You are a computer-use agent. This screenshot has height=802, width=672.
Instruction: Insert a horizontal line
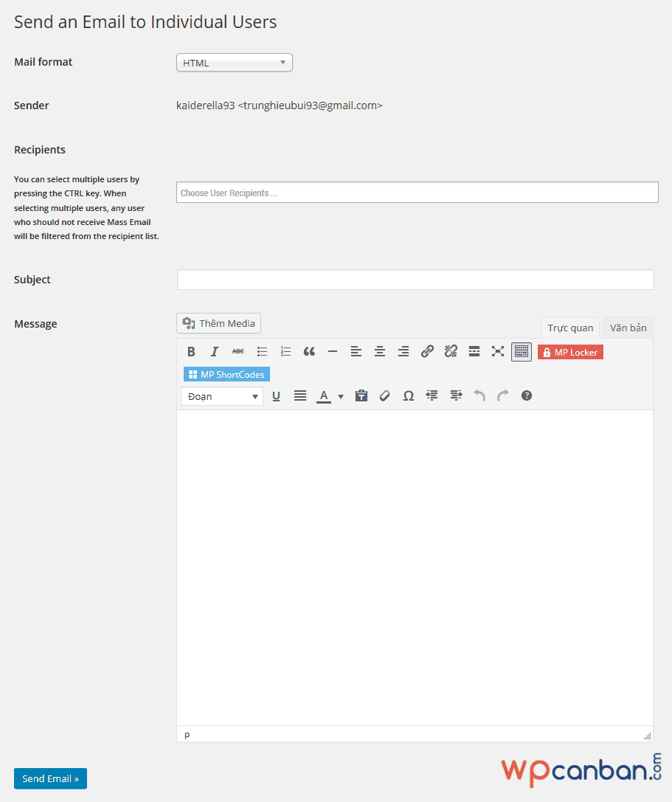333,351
